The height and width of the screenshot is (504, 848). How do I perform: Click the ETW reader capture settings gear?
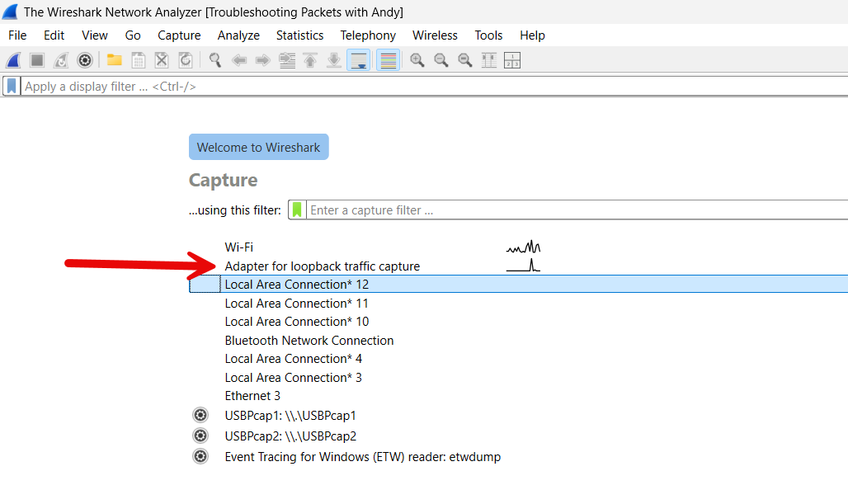click(200, 455)
